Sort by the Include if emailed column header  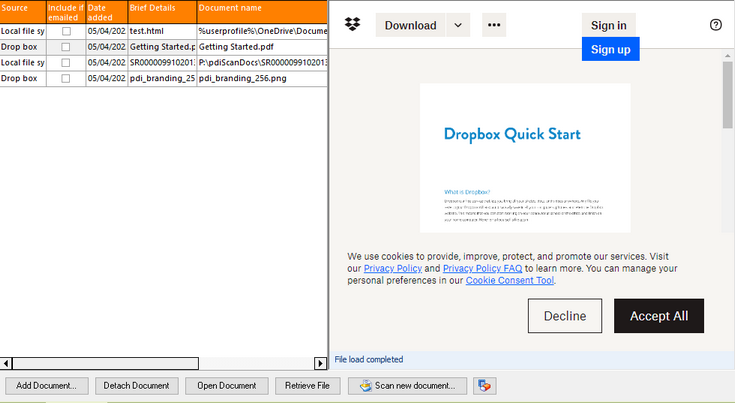point(66,12)
